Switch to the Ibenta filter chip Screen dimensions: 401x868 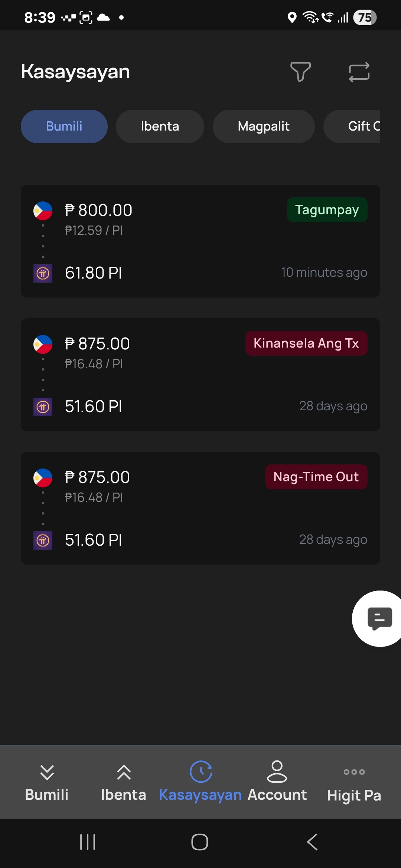(160, 126)
